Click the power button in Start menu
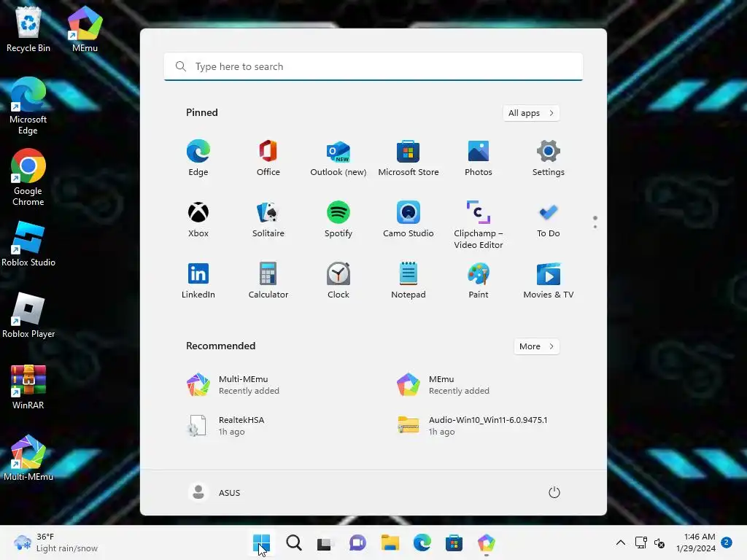The image size is (747, 560). [554, 492]
